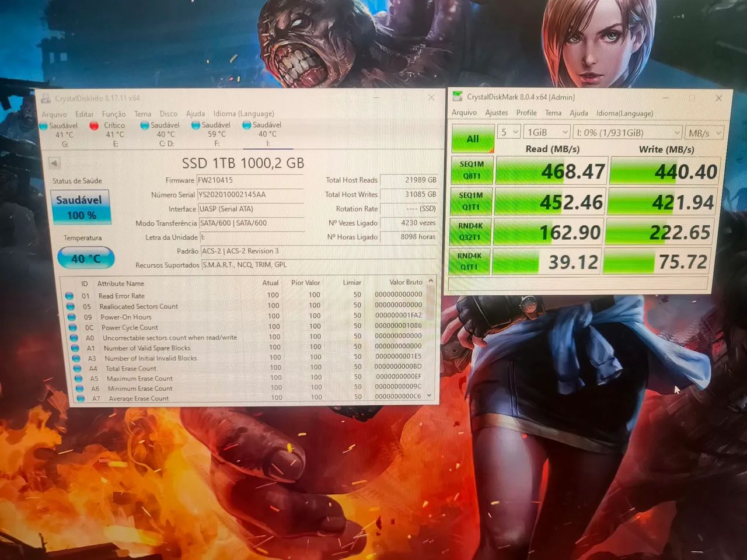
Task: Open units dropdown showing MB/s
Action: pyautogui.click(x=704, y=133)
